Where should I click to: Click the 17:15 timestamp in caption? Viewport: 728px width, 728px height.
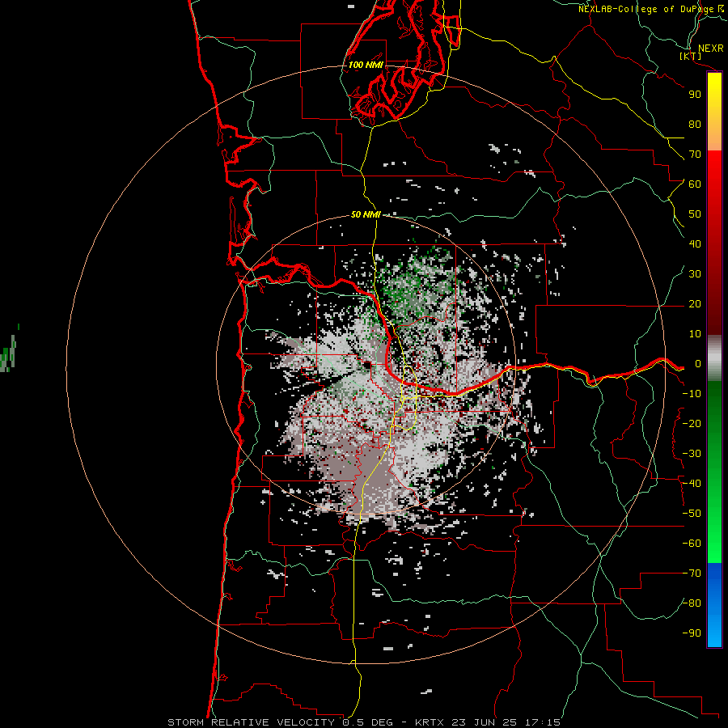pyautogui.click(x=542, y=722)
